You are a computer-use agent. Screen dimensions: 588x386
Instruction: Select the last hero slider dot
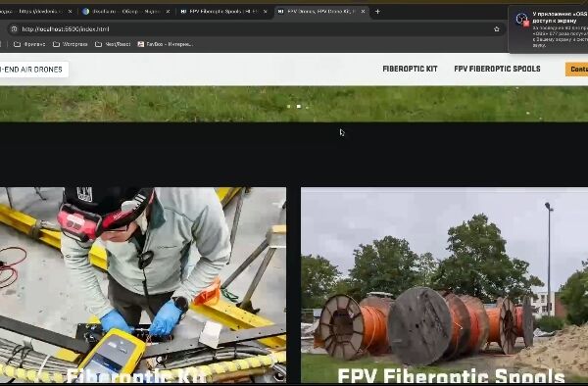click(308, 107)
